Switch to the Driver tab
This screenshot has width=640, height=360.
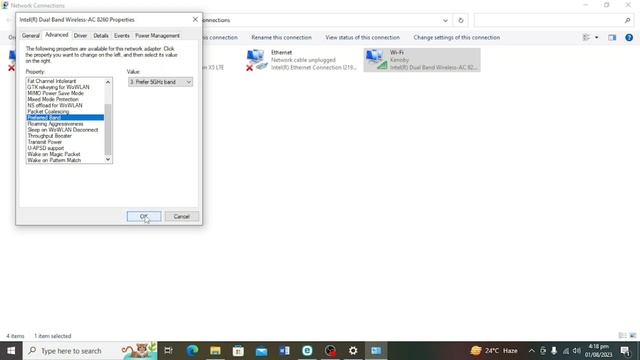80,36
